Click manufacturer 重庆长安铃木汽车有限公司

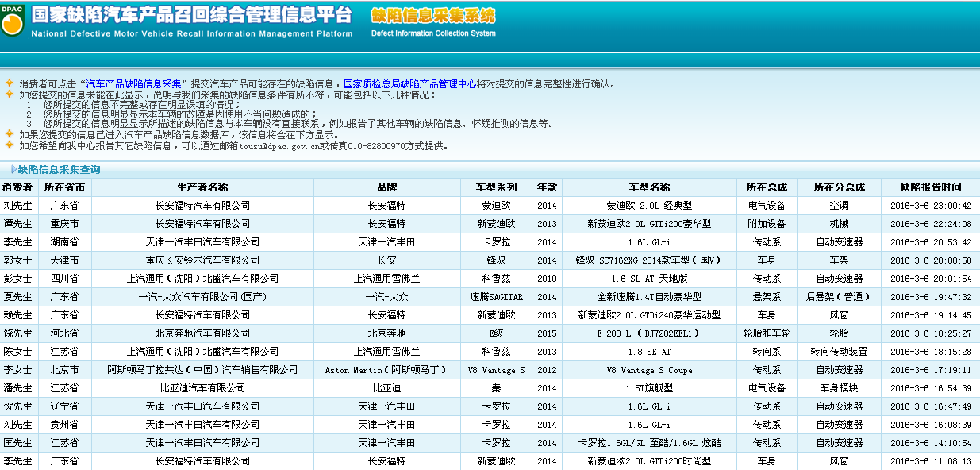[x=202, y=260]
